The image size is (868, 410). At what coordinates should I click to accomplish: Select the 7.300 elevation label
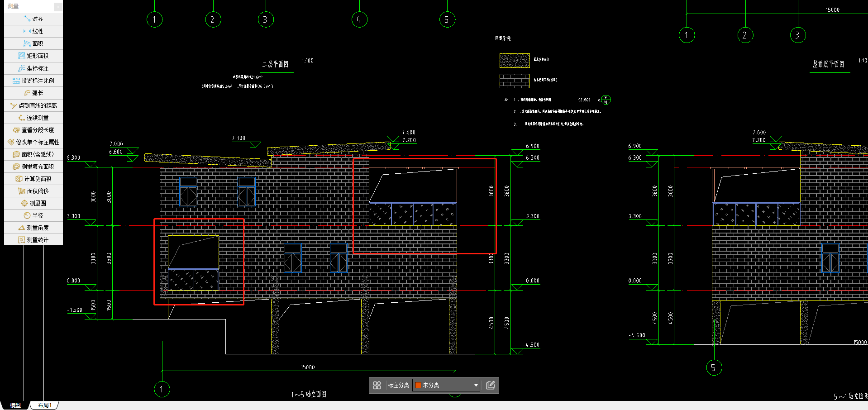coord(238,138)
